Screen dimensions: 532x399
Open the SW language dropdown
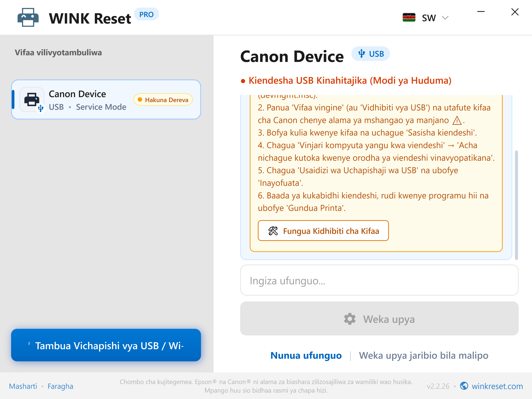[x=425, y=18]
